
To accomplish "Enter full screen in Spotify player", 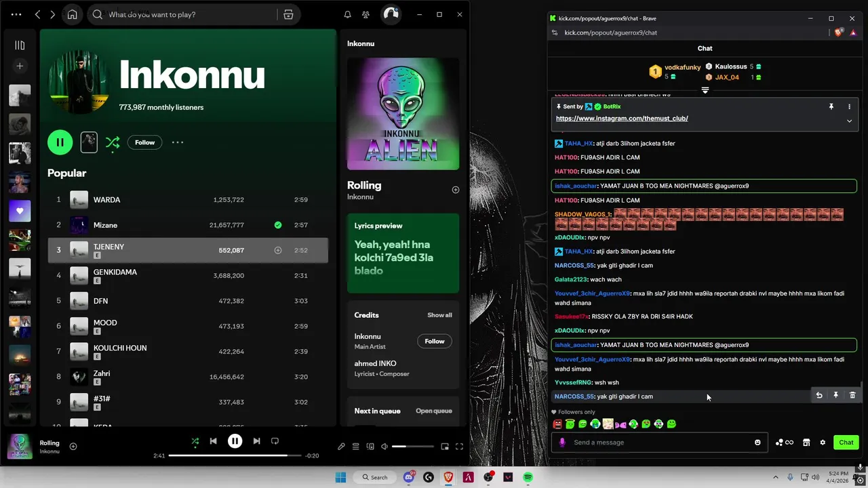I will [x=459, y=447].
